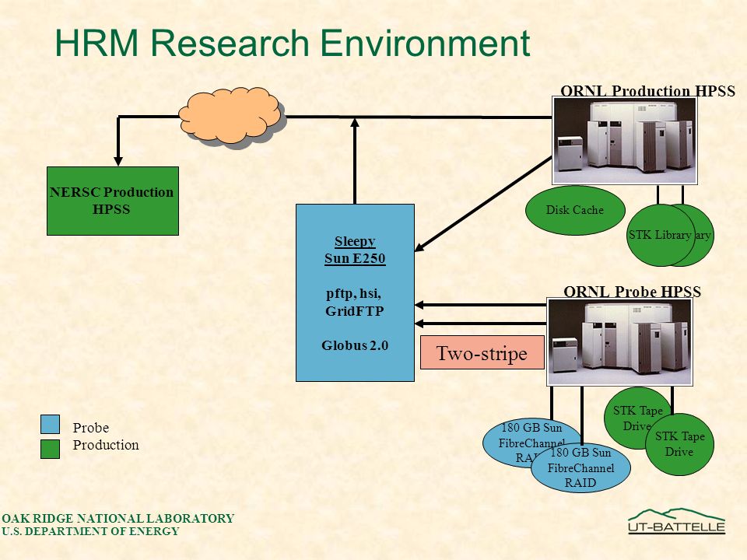Click the U.S. Department of Energy footer text
Image resolution: width=747 pixels, height=560 pixels.
90,531
